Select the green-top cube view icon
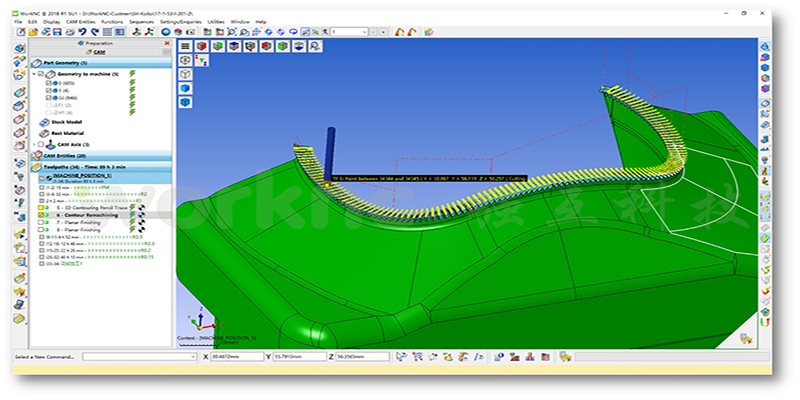The height and width of the screenshot is (400, 800). (218, 46)
